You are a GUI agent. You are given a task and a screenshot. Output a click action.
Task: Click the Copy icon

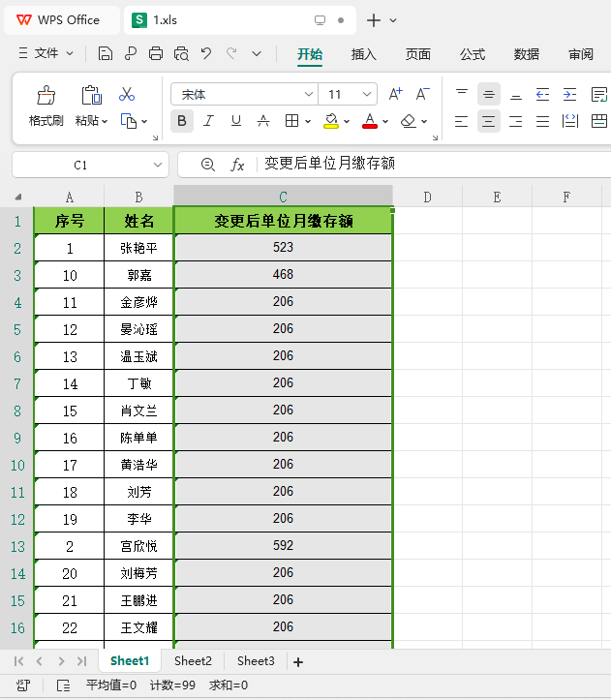128,121
